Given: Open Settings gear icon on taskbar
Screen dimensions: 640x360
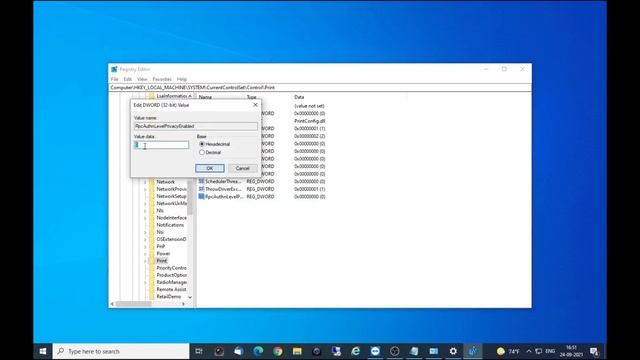Looking at the screenshot, I should tap(453, 351).
